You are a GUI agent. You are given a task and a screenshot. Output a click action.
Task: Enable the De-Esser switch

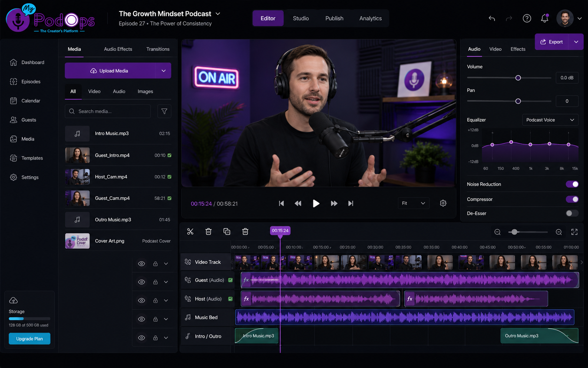(x=572, y=213)
